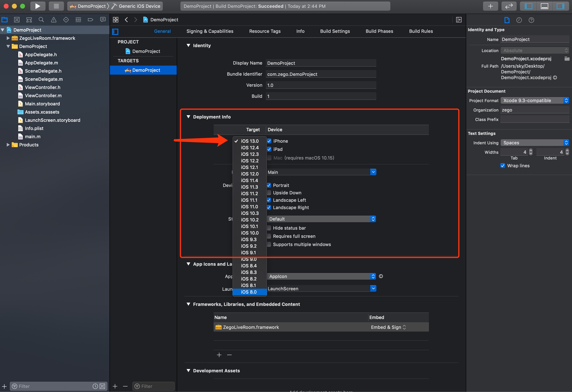Hide the Navigator panel via toolbar
This screenshot has height=392, width=572.
(528, 6)
